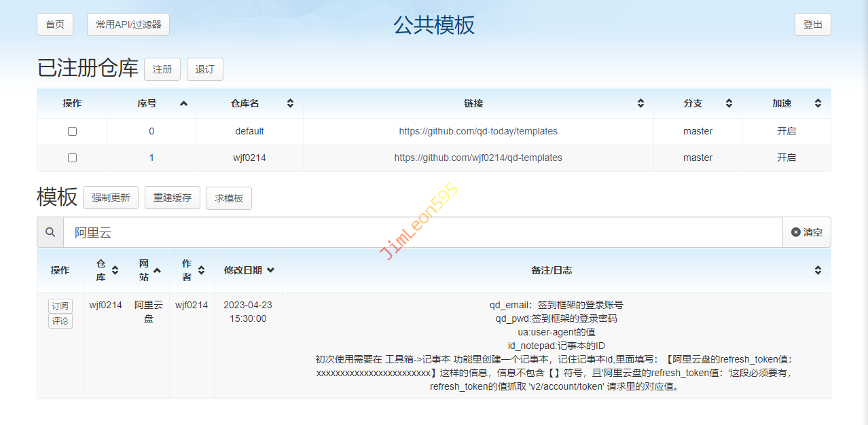The image size is (868, 425).
Task: Toggle sort on 备注/日志 column
Action: click(x=818, y=270)
